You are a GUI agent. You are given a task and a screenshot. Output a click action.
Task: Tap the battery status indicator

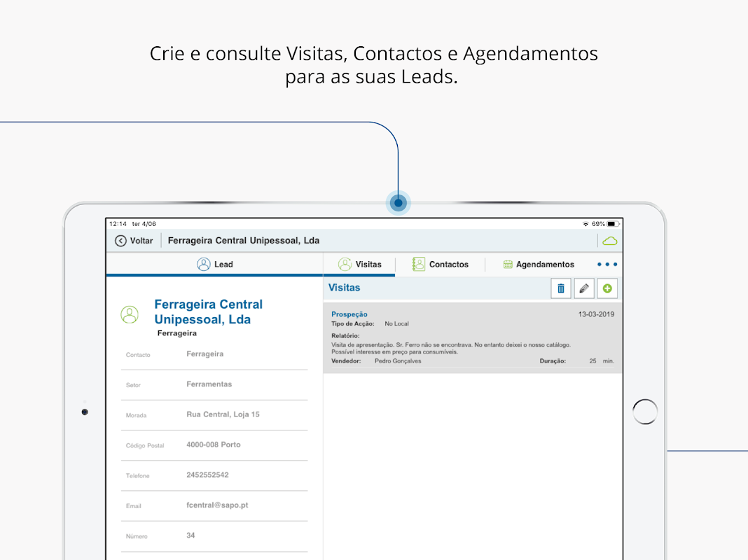pos(613,223)
